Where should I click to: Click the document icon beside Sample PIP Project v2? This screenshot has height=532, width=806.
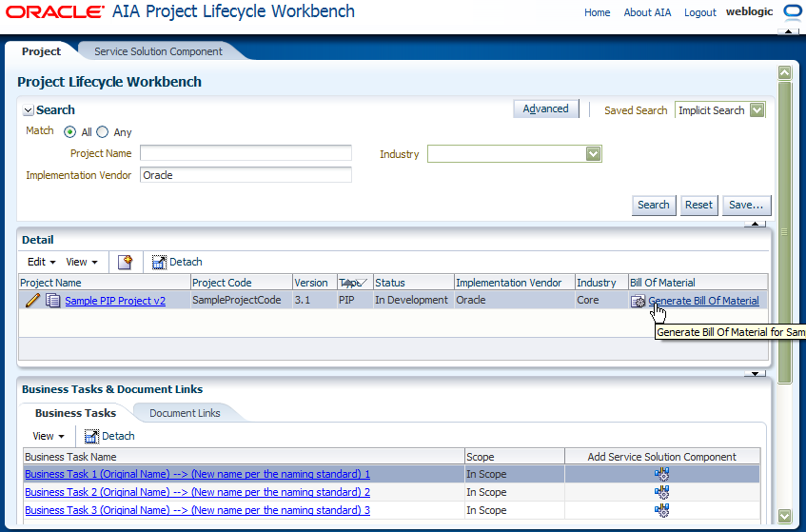coord(53,300)
